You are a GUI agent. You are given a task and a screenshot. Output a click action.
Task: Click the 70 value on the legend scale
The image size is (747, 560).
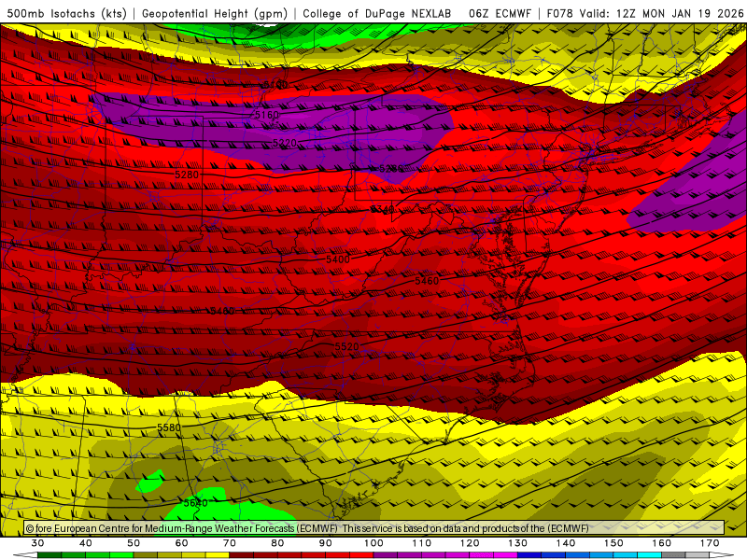click(x=229, y=543)
